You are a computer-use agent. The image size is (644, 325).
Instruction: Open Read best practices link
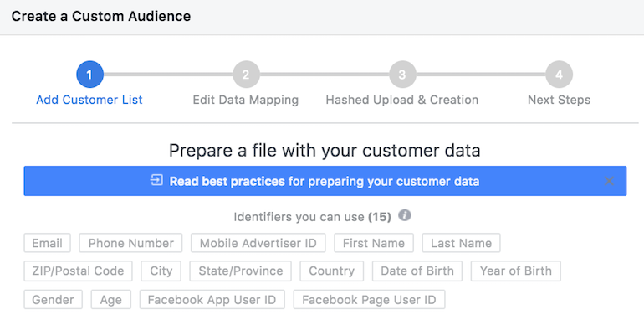[227, 182]
